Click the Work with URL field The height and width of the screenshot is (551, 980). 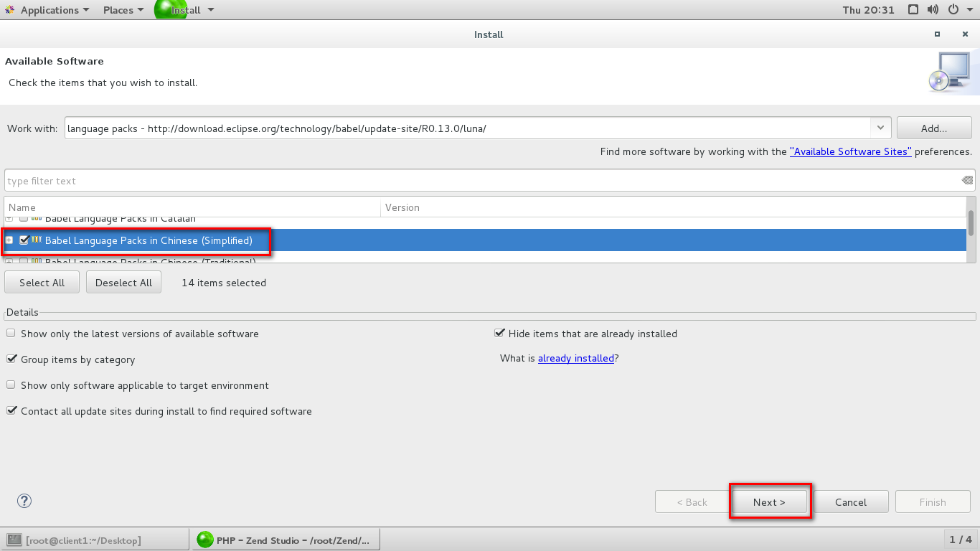point(468,128)
